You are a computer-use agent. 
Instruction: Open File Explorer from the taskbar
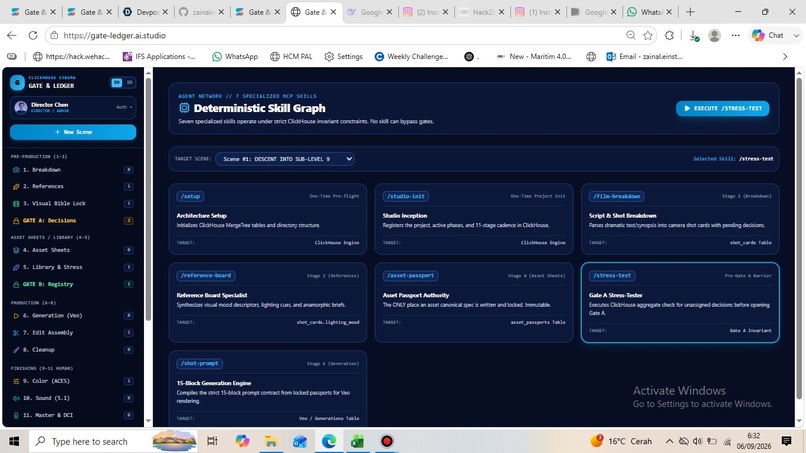click(271, 441)
